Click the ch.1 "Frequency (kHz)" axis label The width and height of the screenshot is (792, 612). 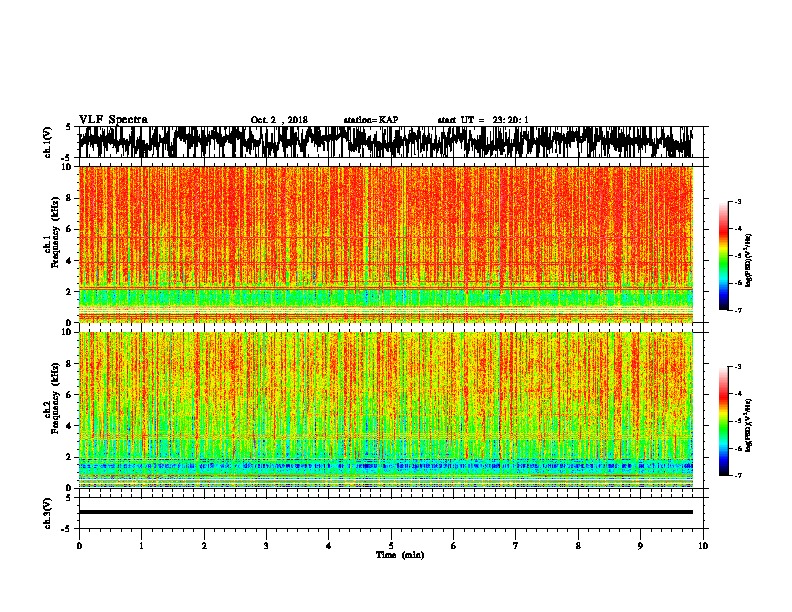[x=55, y=232]
